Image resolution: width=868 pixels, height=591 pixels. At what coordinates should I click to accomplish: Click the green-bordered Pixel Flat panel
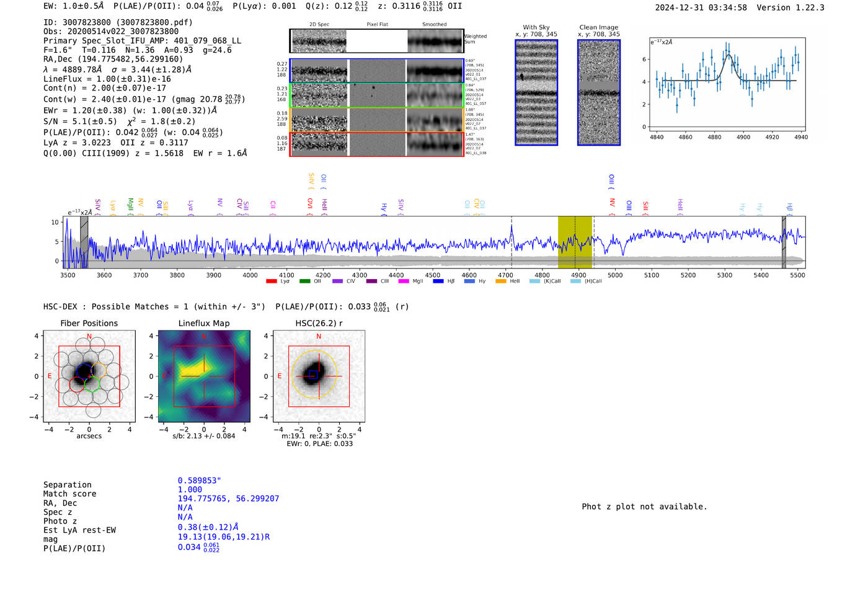pyautogui.click(x=377, y=96)
